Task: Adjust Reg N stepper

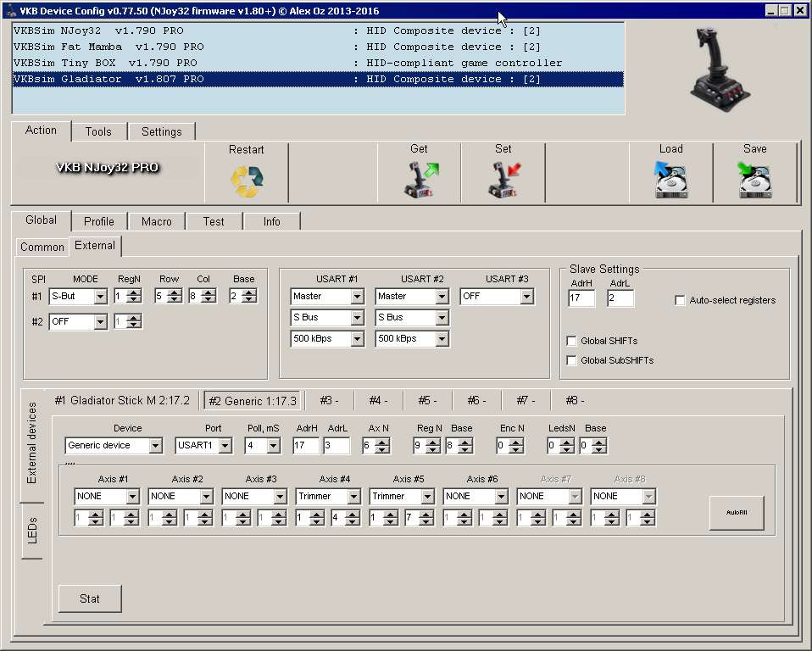Action: click(x=433, y=445)
